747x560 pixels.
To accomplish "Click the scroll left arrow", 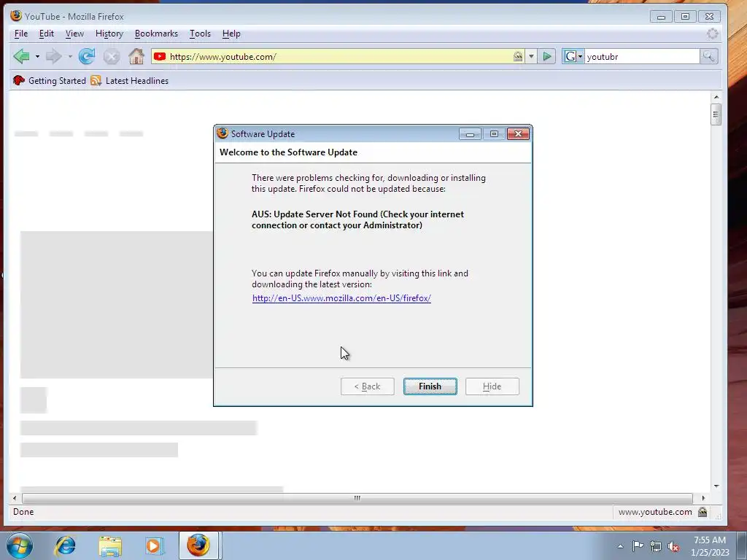I will 15,498.
